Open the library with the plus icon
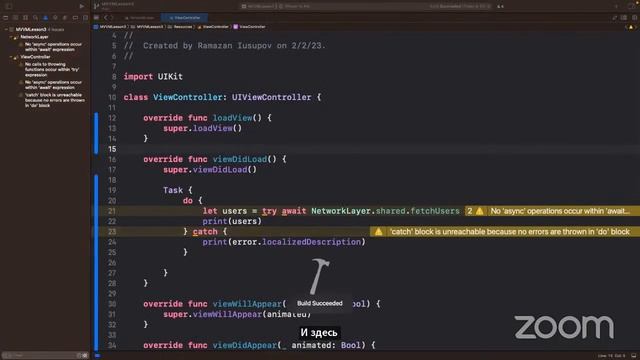The height and width of the screenshot is (360, 640). click(x=616, y=6)
